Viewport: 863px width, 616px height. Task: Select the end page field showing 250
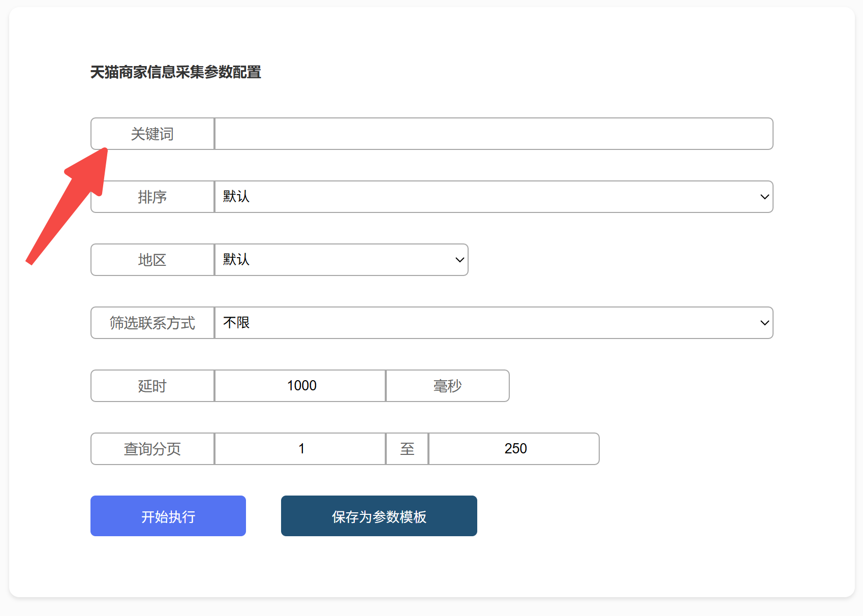point(514,449)
